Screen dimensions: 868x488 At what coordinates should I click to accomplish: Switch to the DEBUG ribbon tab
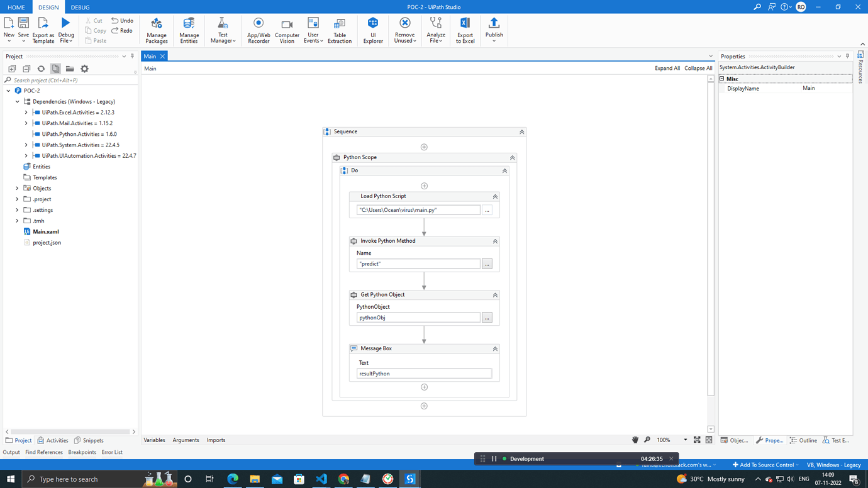click(80, 8)
